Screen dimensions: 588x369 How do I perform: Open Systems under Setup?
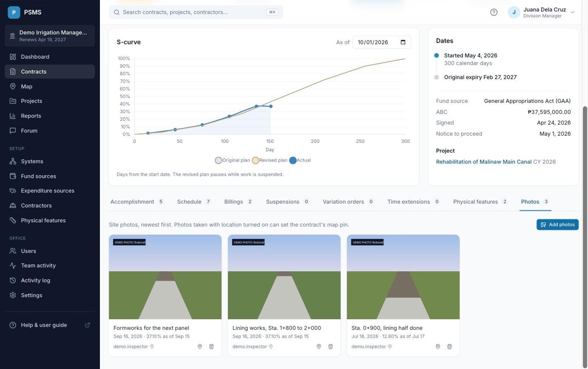50,161
